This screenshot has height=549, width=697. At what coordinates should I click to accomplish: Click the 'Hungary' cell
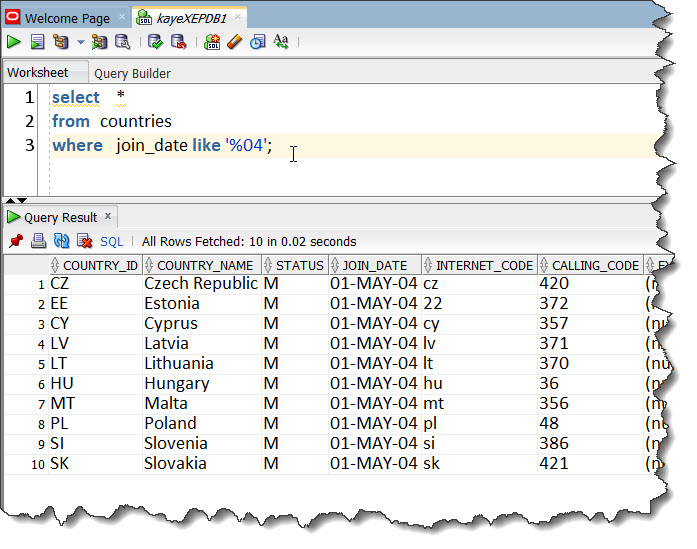[201, 384]
